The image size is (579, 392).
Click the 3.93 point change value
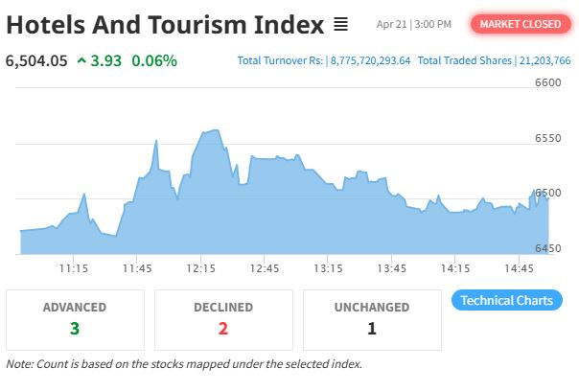click(106, 61)
